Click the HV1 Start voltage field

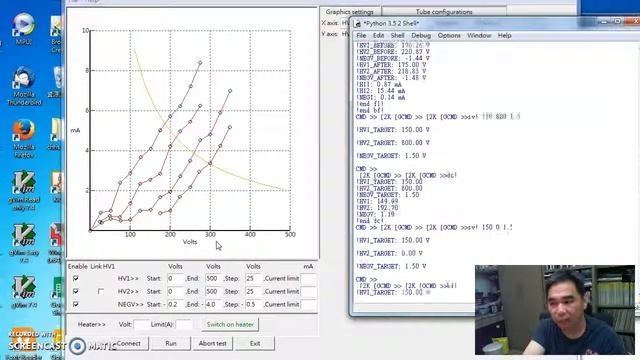click(x=176, y=278)
